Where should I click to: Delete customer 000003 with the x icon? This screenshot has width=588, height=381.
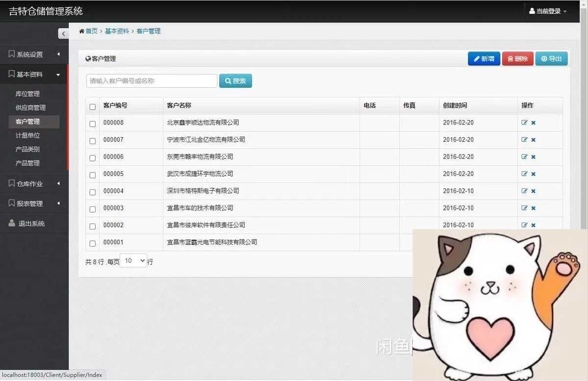click(533, 208)
